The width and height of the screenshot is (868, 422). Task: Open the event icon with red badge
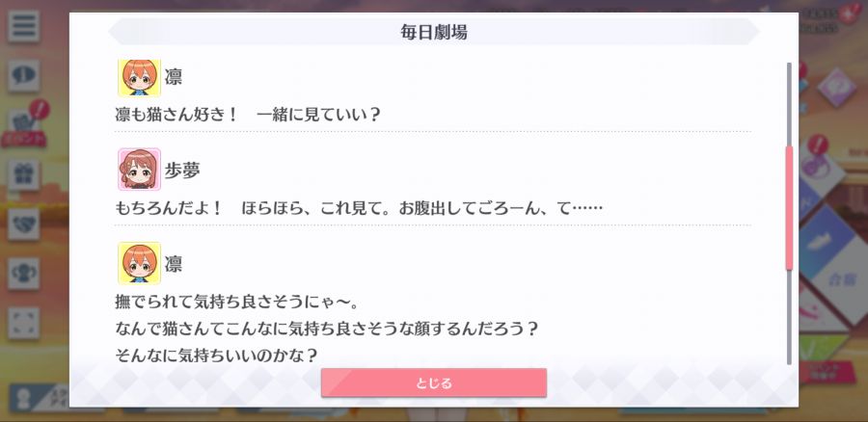click(x=25, y=124)
